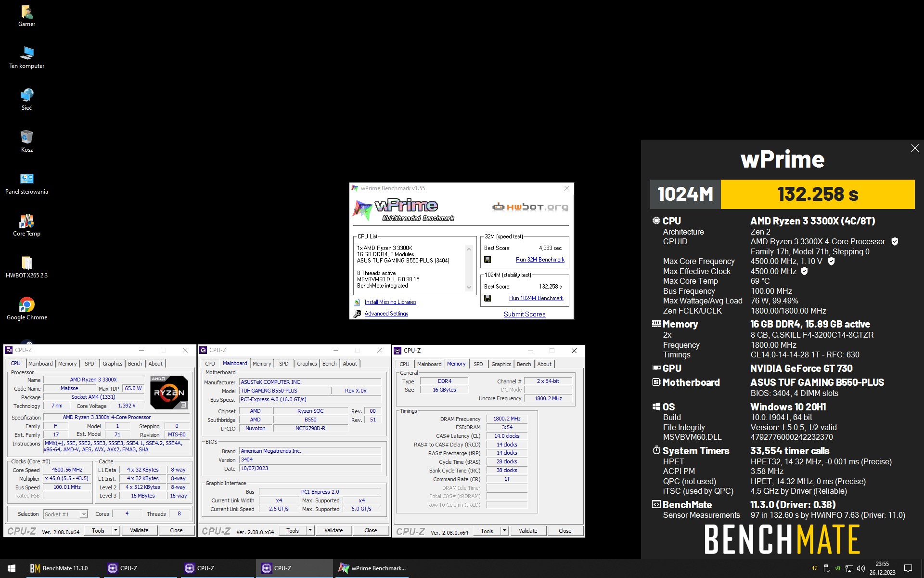924x578 pixels.
Task: Click the save icon for the 32M score
Action: (488, 260)
